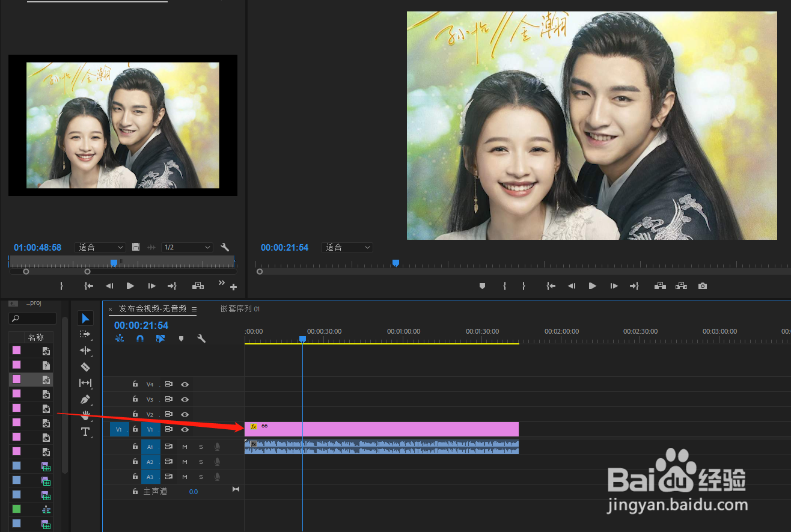Open the program monitor zoom dropdown 适合
The width and height of the screenshot is (791, 532).
[347, 247]
